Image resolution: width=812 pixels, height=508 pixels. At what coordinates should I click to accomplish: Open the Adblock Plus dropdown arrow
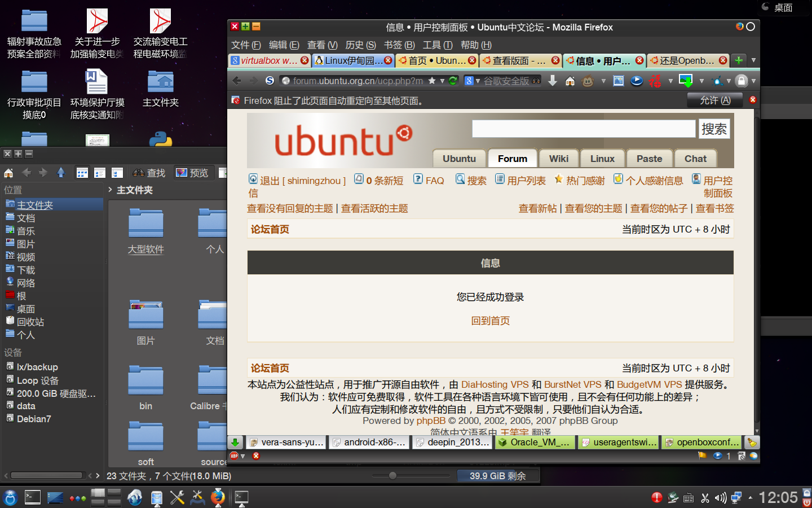click(243, 456)
